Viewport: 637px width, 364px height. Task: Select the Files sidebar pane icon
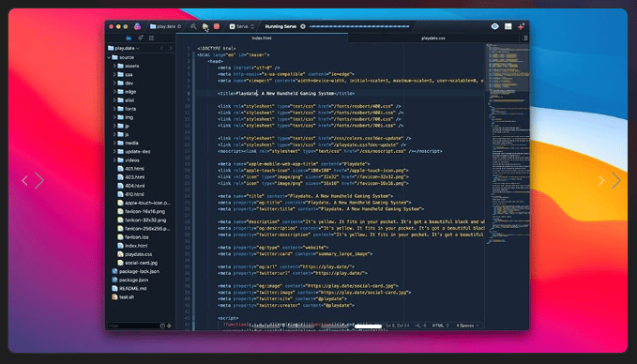pos(129,38)
